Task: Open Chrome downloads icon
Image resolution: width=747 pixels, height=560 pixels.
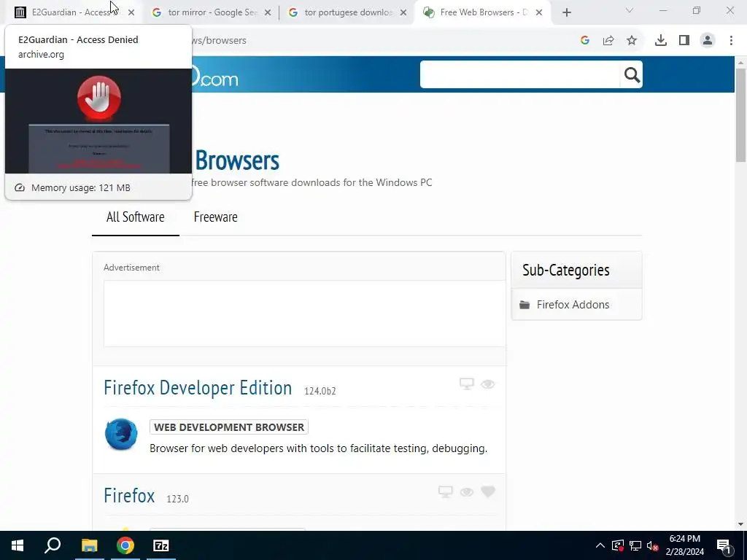Action: pos(661,41)
